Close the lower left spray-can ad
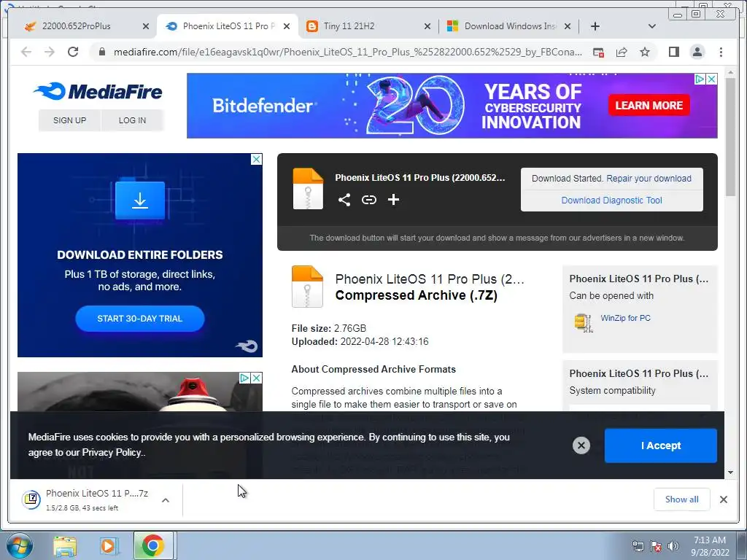Screen dimensions: 747x560 click(256, 378)
